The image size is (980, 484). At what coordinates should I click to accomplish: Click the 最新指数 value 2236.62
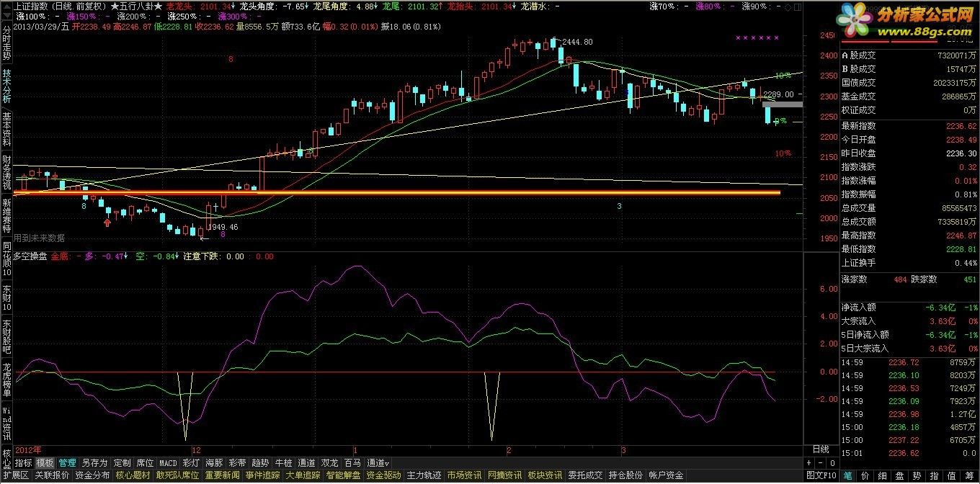point(963,126)
